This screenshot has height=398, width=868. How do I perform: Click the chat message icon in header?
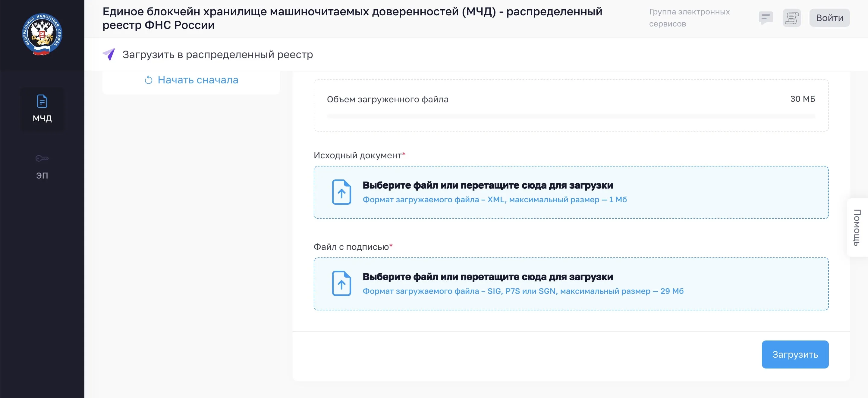point(766,17)
